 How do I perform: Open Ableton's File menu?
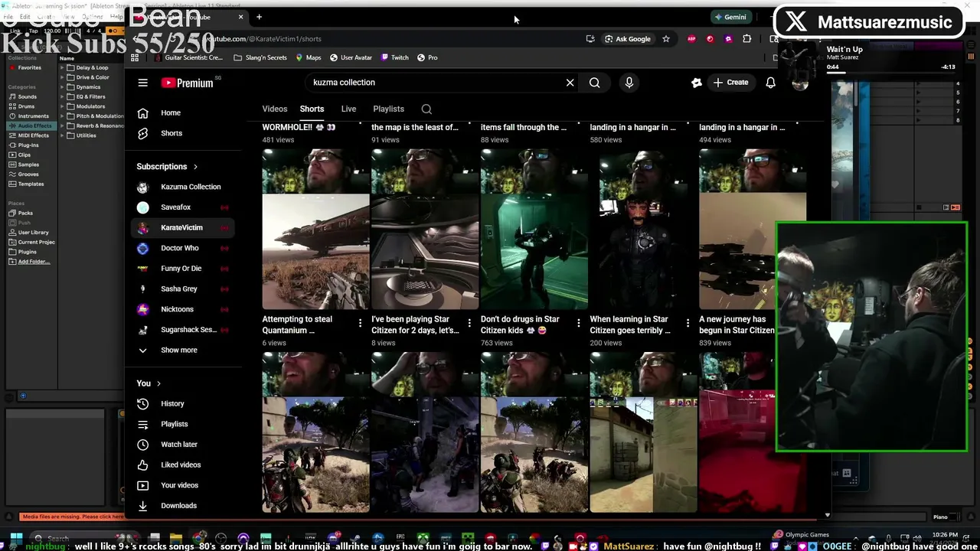point(8,17)
